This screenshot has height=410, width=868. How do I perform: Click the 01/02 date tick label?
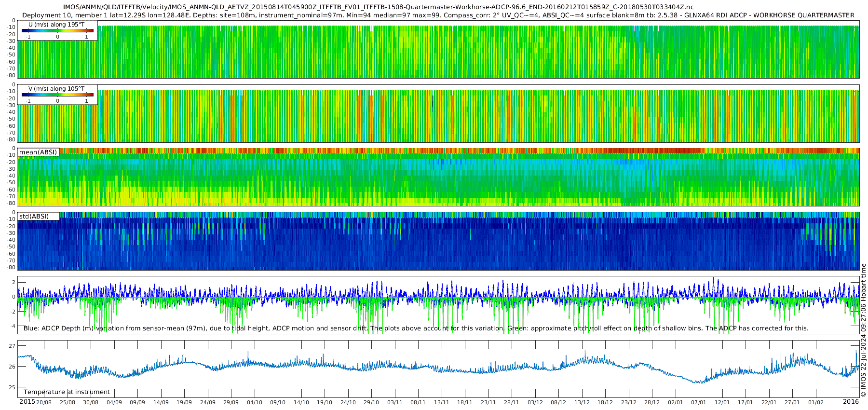(x=816, y=402)
